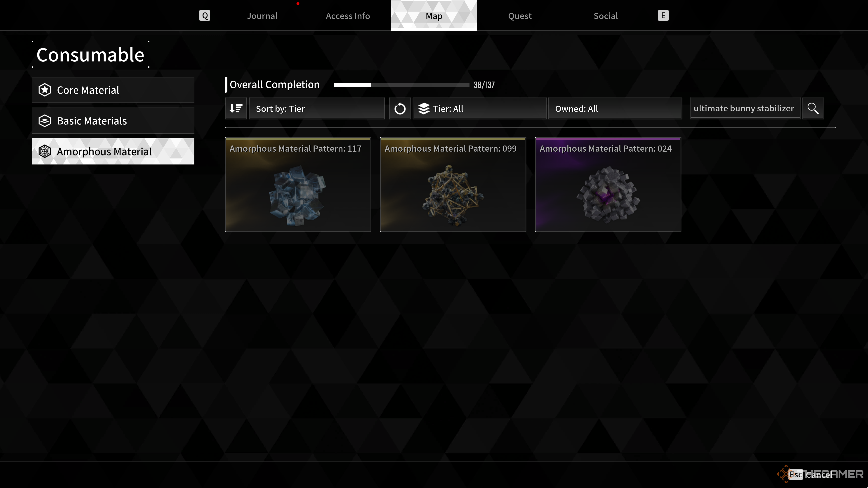Click the Basic Materials category icon

(x=46, y=120)
